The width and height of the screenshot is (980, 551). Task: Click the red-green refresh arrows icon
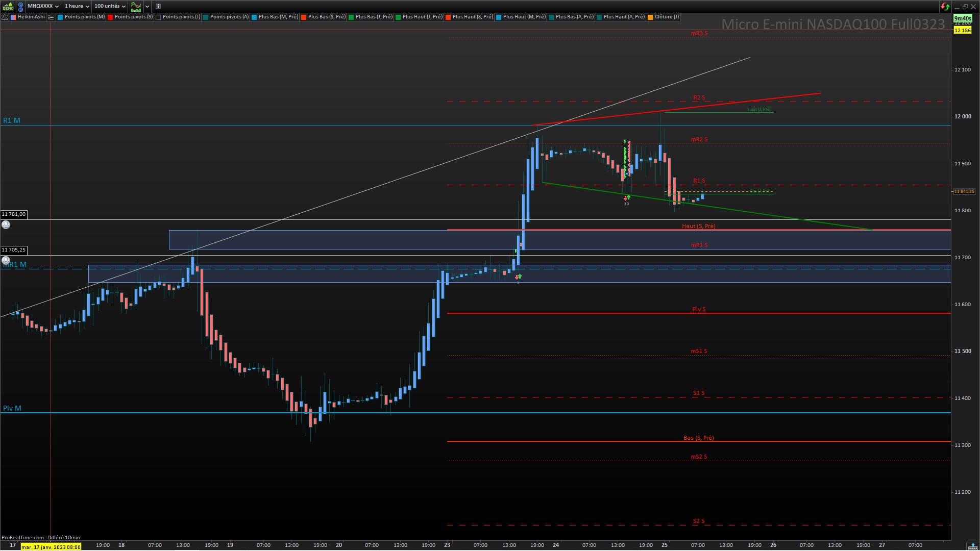pos(945,7)
